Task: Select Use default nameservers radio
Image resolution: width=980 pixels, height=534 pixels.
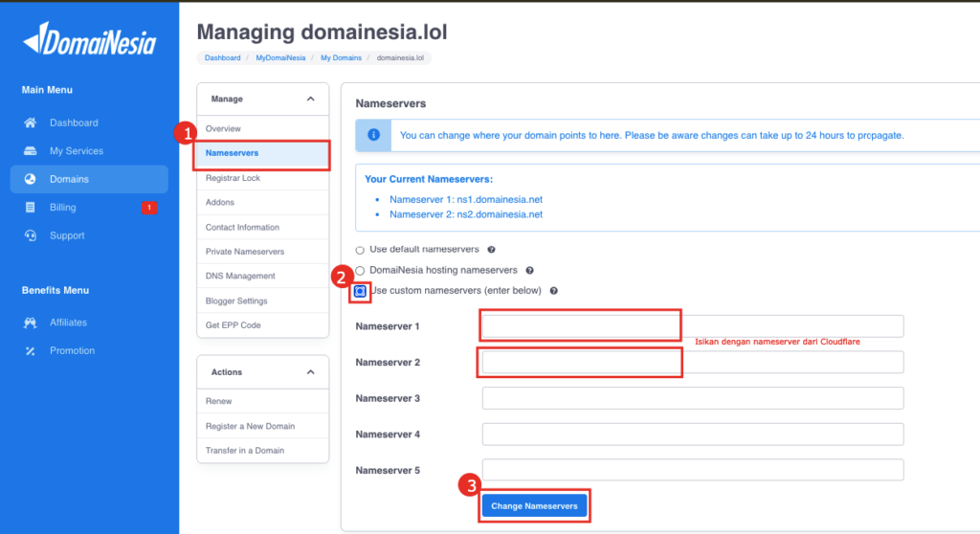Action: pyautogui.click(x=360, y=250)
